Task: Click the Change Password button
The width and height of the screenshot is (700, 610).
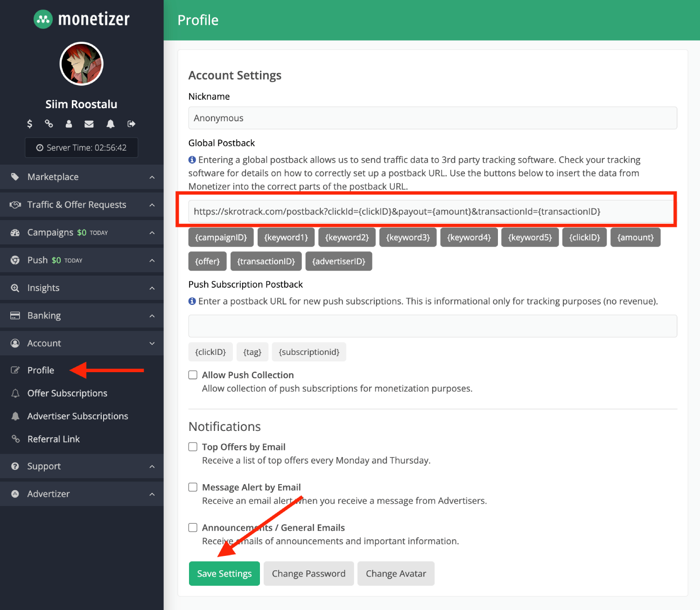Action: tap(309, 574)
